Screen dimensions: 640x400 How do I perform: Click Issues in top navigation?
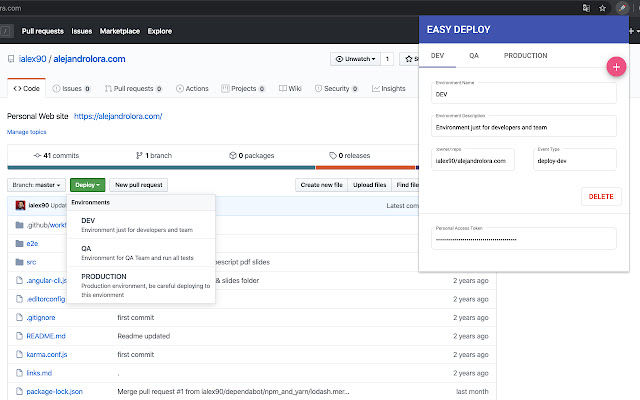(x=82, y=31)
